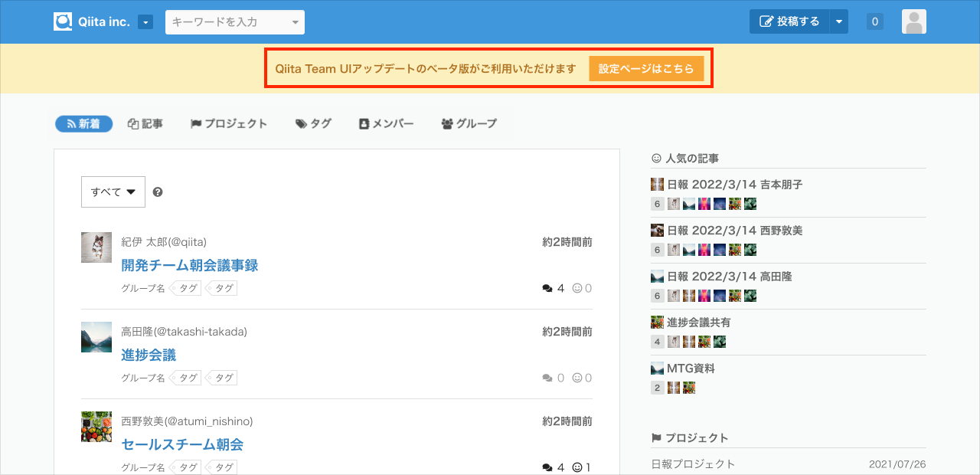Click the date 2021/07/26

pyautogui.click(x=897, y=464)
